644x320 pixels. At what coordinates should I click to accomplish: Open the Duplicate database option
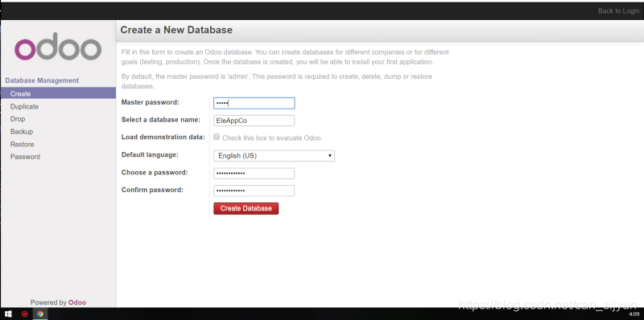coord(24,107)
